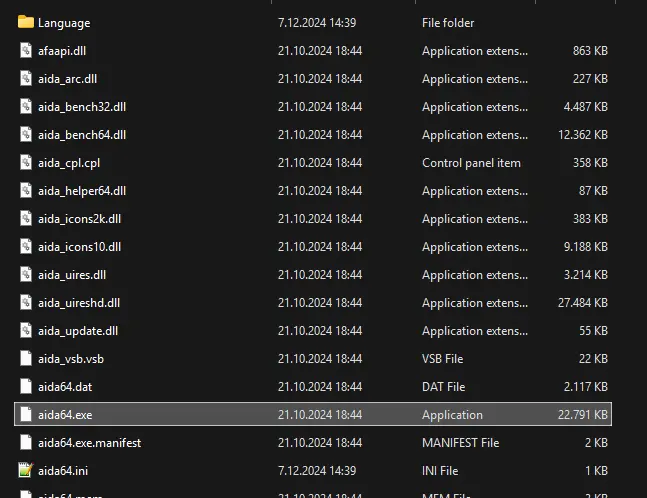Click the aida_icons2k.dll file icon

click(x=26, y=218)
